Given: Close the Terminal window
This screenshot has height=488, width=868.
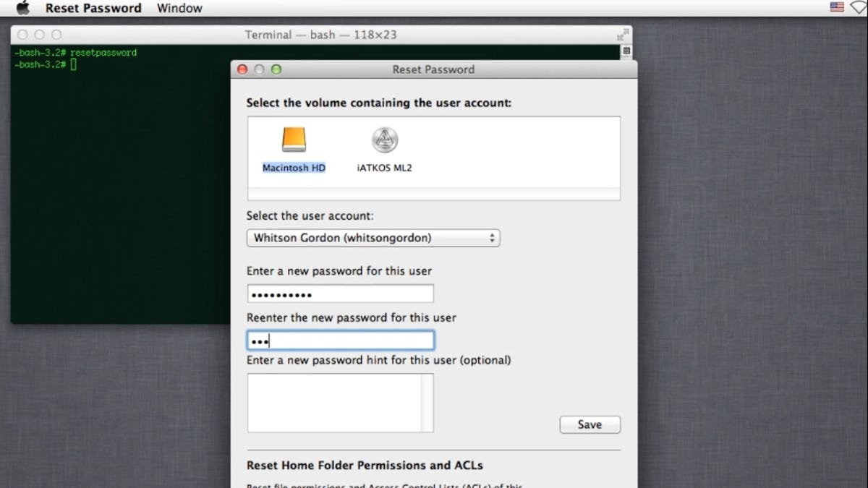Looking at the screenshot, I should coord(22,35).
